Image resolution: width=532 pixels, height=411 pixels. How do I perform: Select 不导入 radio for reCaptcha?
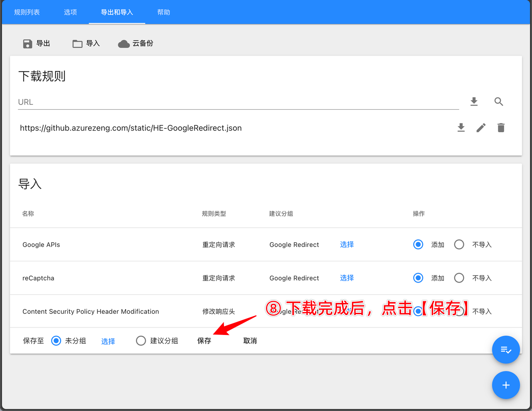click(459, 278)
